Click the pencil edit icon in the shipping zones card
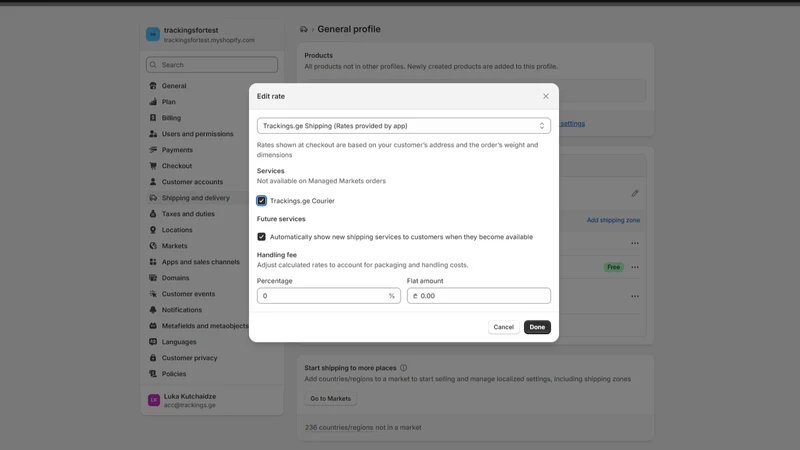The height and width of the screenshot is (450, 800). (635, 193)
